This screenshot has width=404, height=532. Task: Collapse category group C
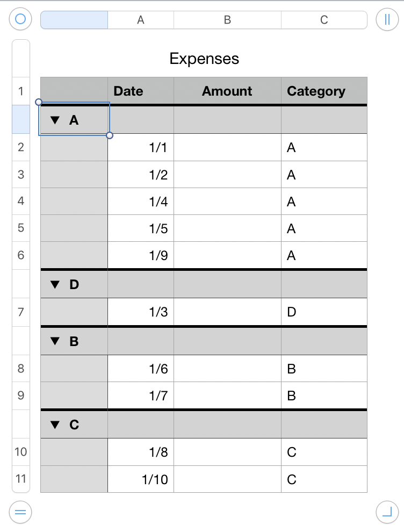point(54,425)
